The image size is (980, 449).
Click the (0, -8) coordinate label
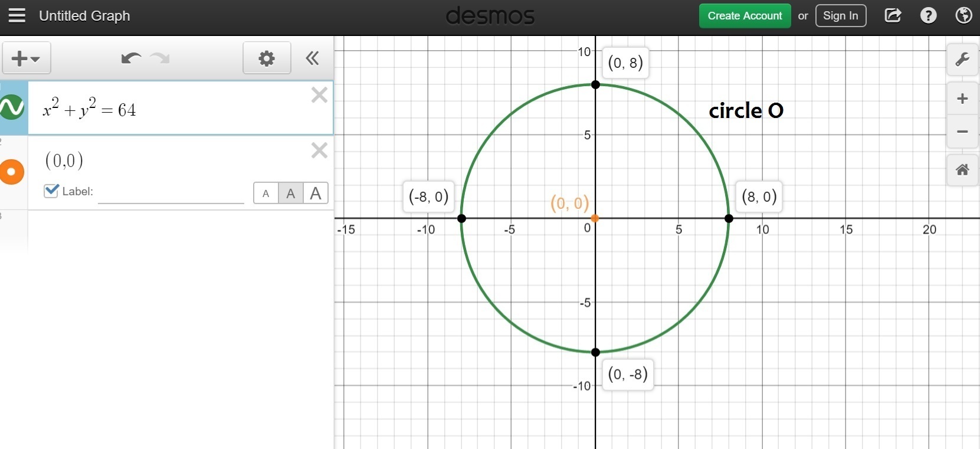pyautogui.click(x=628, y=374)
